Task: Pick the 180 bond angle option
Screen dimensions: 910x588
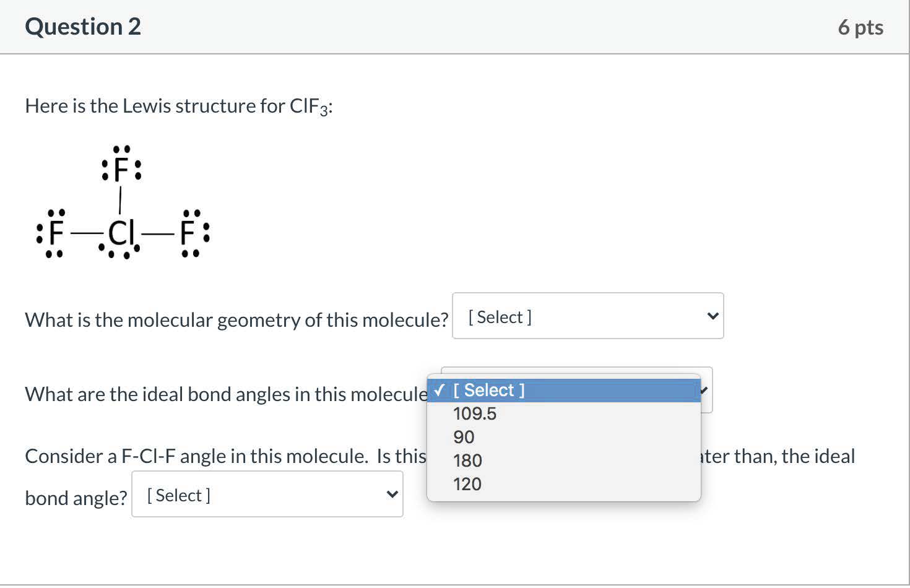Action: [x=467, y=460]
